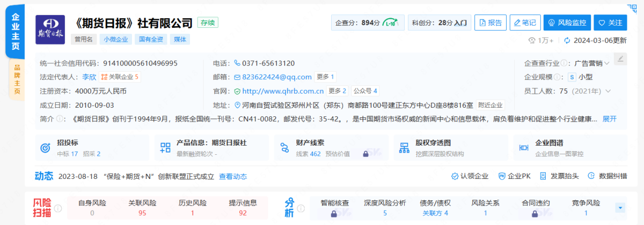
Task: Click the 招投标 target icon
Action: click(46, 148)
